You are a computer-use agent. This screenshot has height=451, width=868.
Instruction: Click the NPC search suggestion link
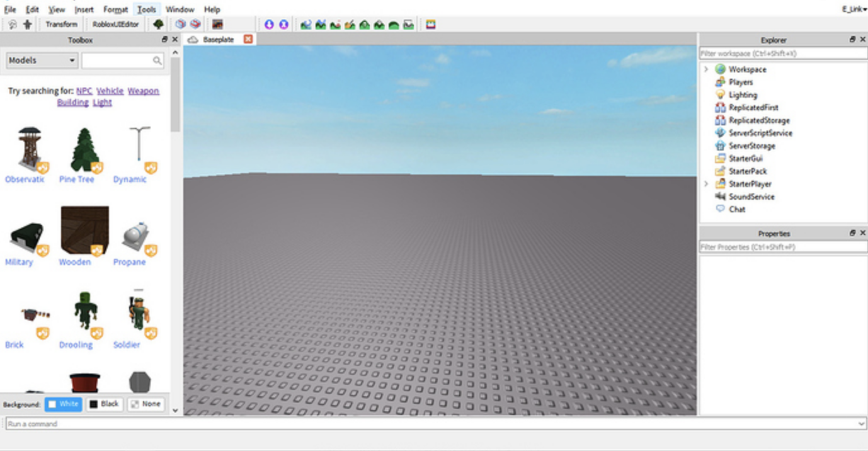84,91
